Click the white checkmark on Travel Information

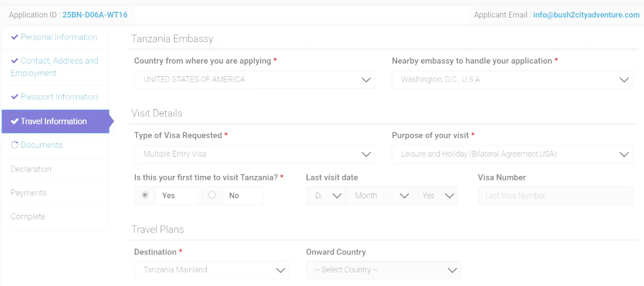tap(15, 121)
